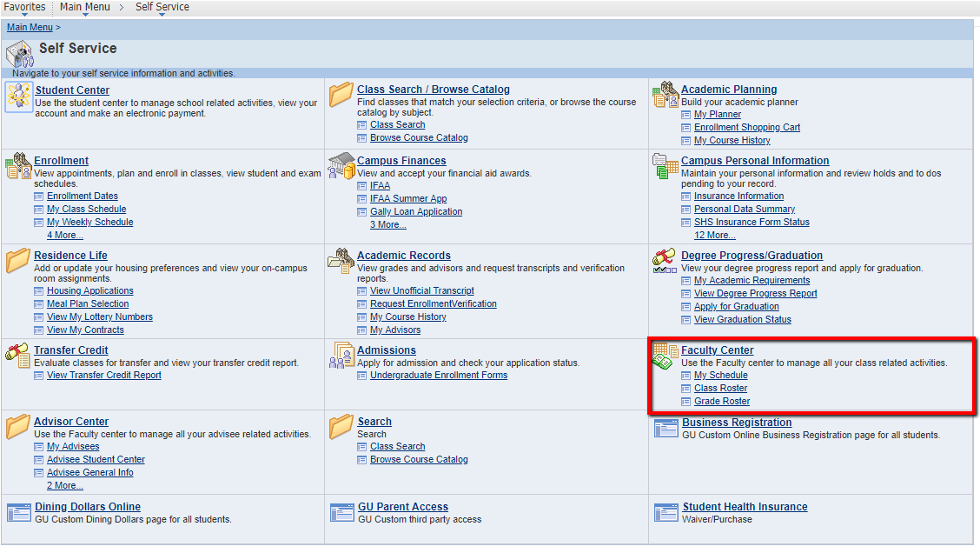980x553 pixels.
Task: Open My Advisors link
Action: point(395,330)
